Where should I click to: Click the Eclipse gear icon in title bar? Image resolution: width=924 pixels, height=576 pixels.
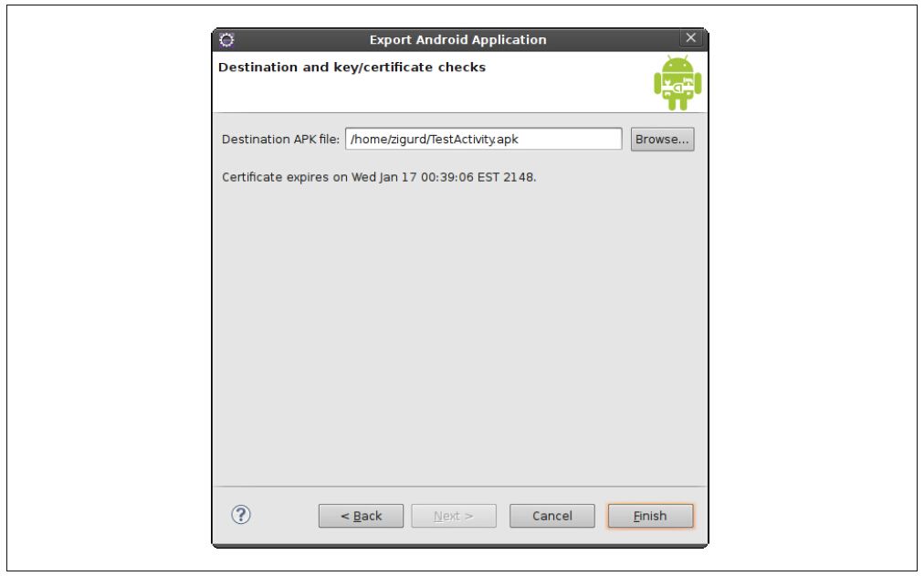(x=226, y=39)
